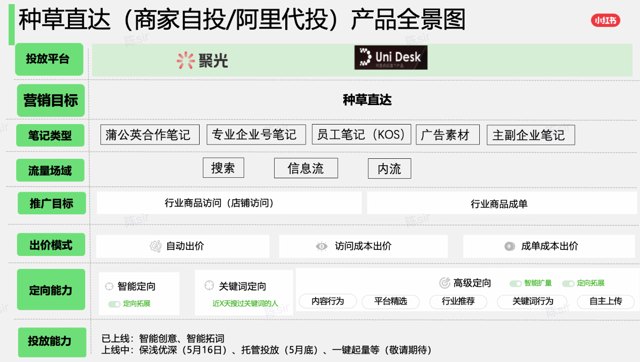Click the 关键词行为 pill
This screenshot has width=640, height=362.
point(533,301)
